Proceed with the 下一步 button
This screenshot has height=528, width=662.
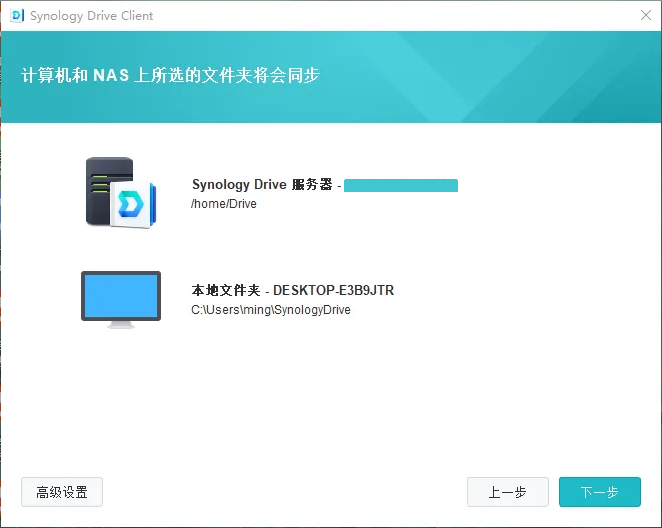(x=600, y=492)
